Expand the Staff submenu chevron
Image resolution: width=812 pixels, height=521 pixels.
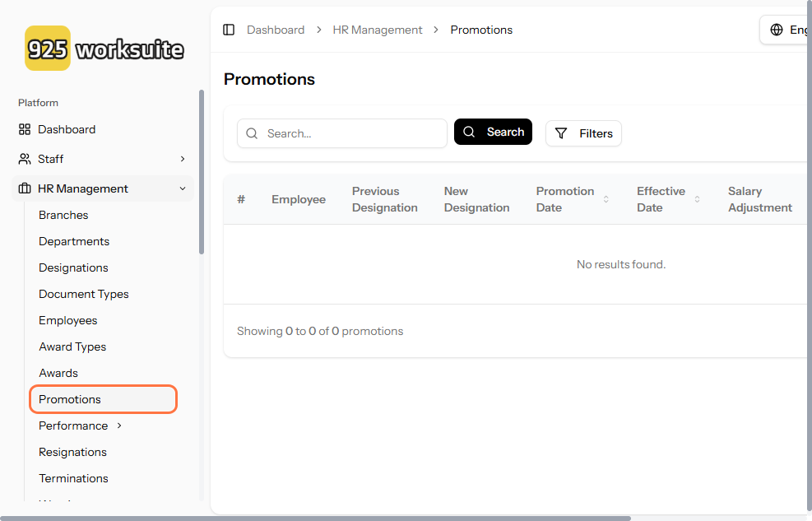[183, 159]
